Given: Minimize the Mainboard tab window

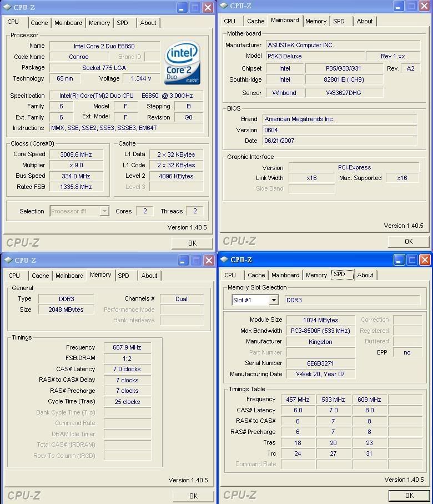Looking at the screenshot, I should click(399, 6).
